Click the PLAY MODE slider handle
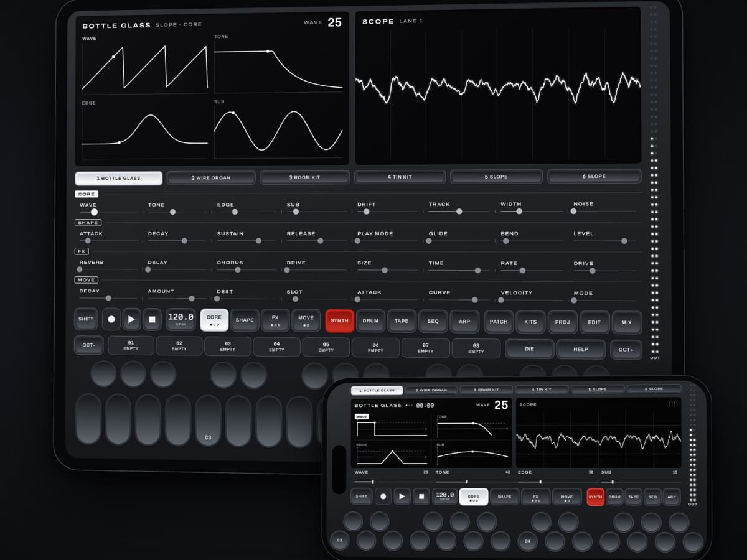747x560 pixels. 357,241
